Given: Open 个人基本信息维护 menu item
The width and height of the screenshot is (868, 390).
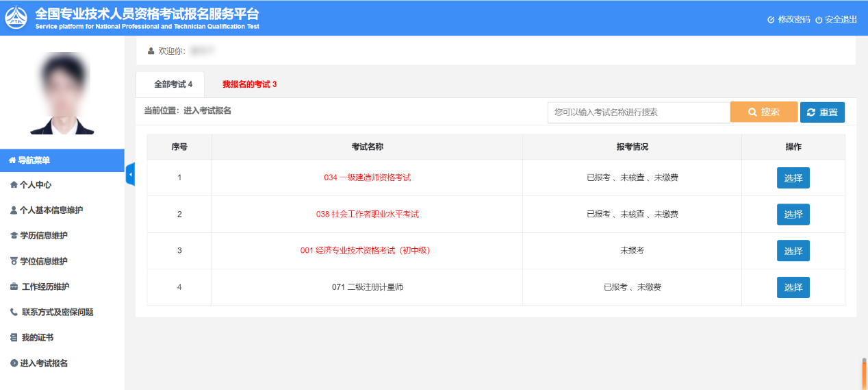Looking at the screenshot, I should pos(51,210).
